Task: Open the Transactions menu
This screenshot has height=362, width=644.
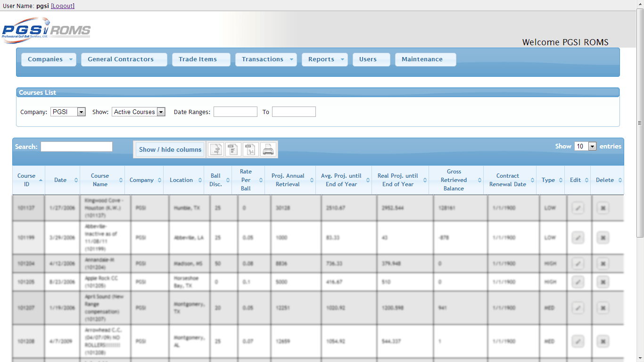Action: (x=266, y=59)
